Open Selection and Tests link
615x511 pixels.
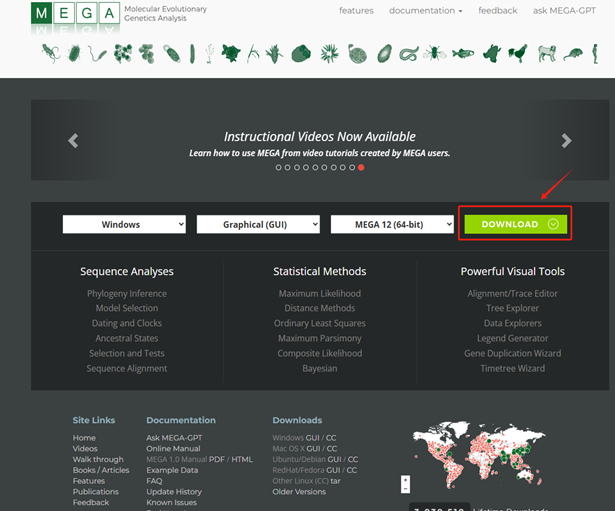[127, 353]
